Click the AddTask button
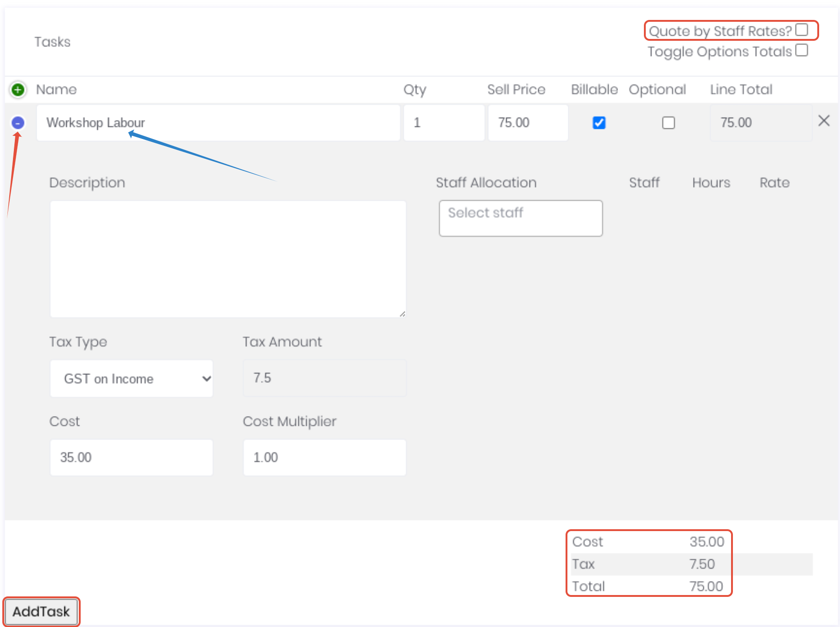 pyautogui.click(x=41, y=612)
